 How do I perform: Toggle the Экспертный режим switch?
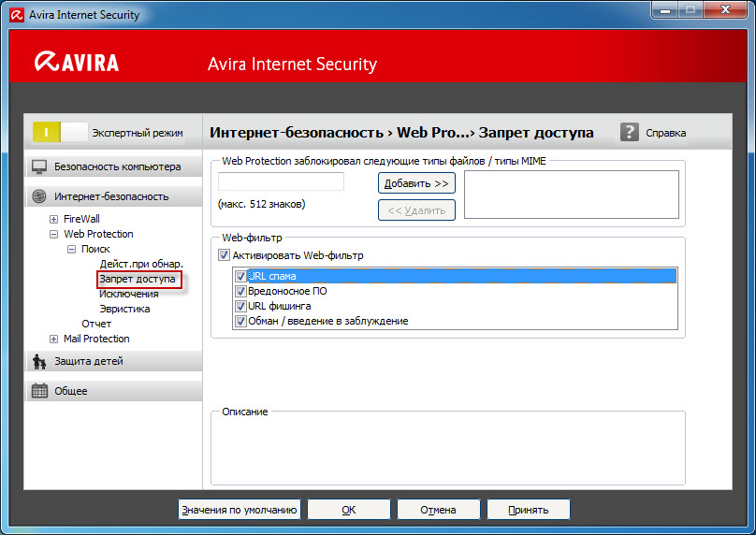pos(60,132)
